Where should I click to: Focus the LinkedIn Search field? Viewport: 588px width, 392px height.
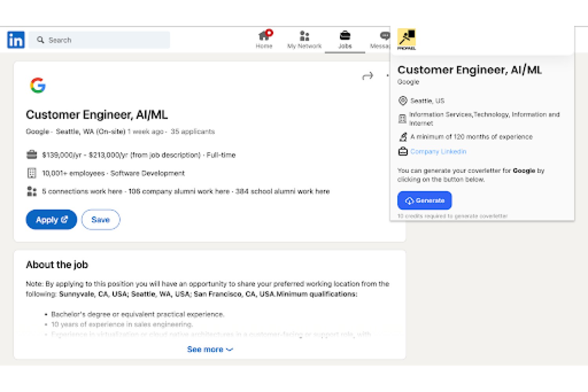pos(100,40)
